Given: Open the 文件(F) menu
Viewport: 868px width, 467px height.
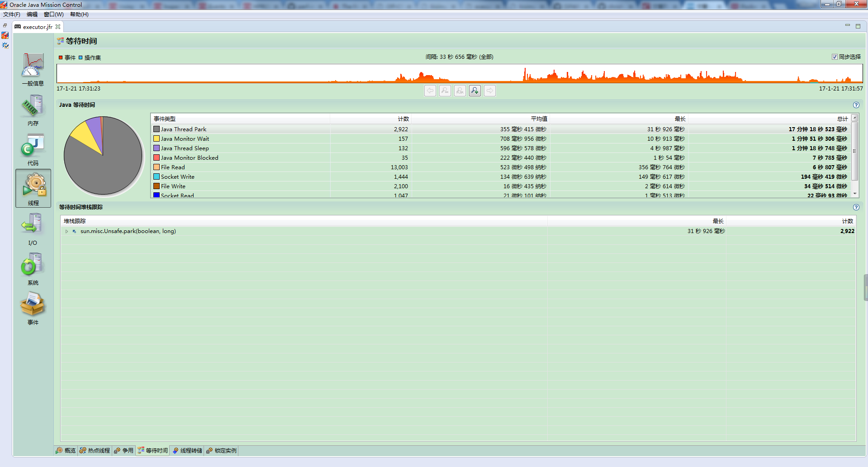Looking at the screenshot, I should pyautogui.click(x=12, y=14).
